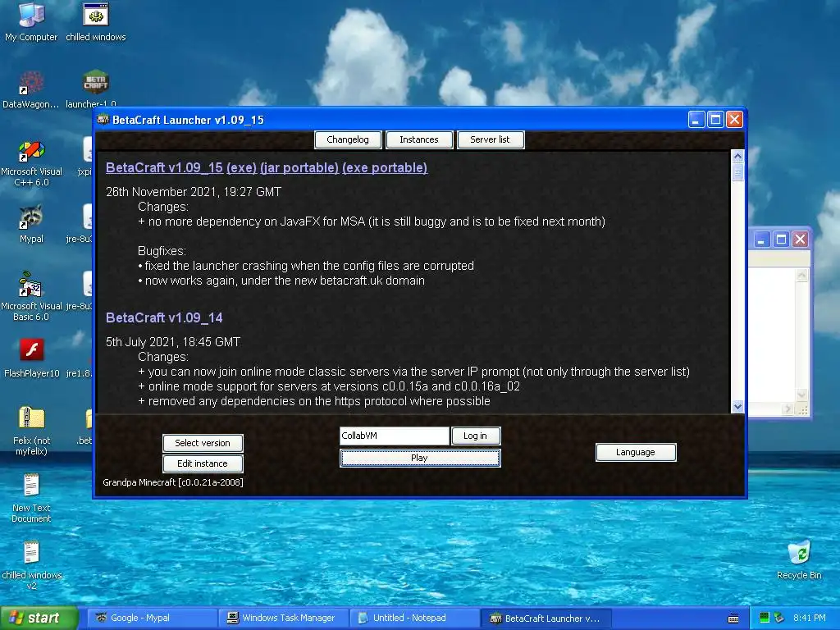This screenshot has width=840, height=630.
Task: Close the Notepad window behind
Action: click(x=800, y=240)
